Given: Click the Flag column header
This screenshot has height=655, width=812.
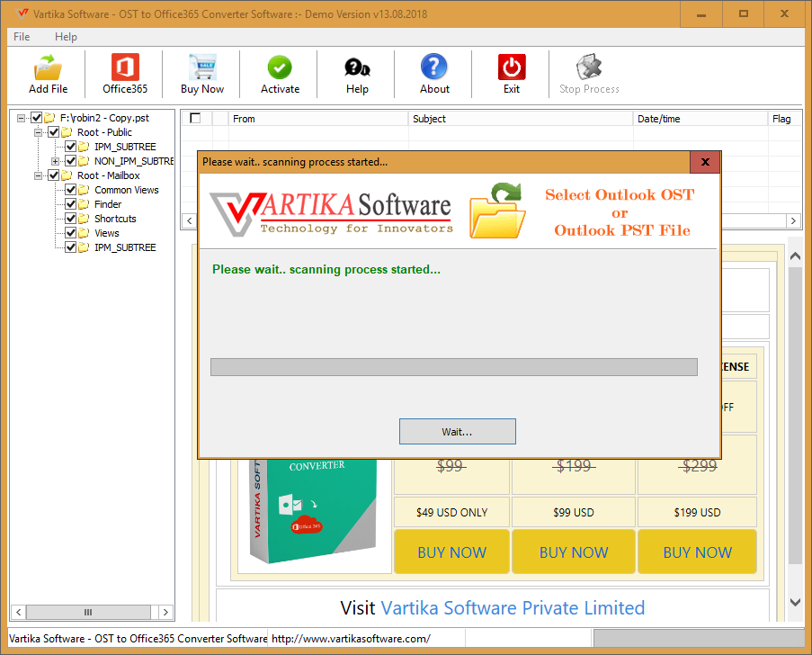Looking at the screenshot, I should tap(784, 119).
